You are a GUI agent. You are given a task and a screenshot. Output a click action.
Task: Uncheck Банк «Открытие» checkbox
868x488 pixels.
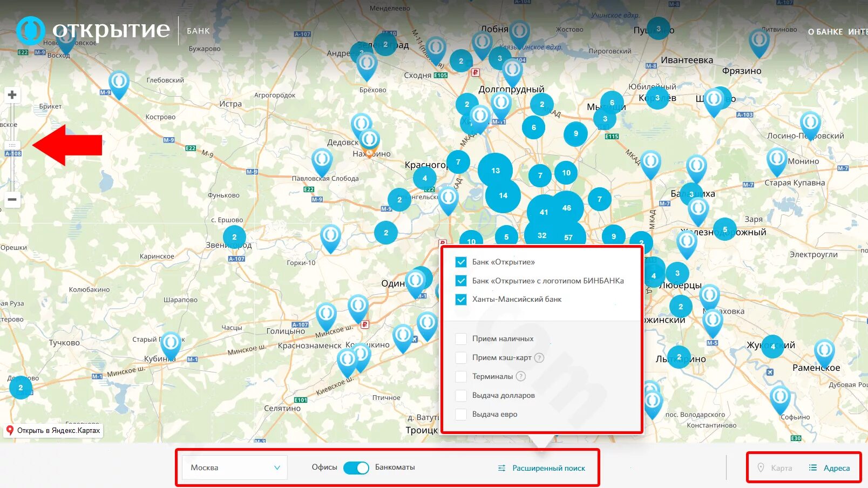pos(461,262)
